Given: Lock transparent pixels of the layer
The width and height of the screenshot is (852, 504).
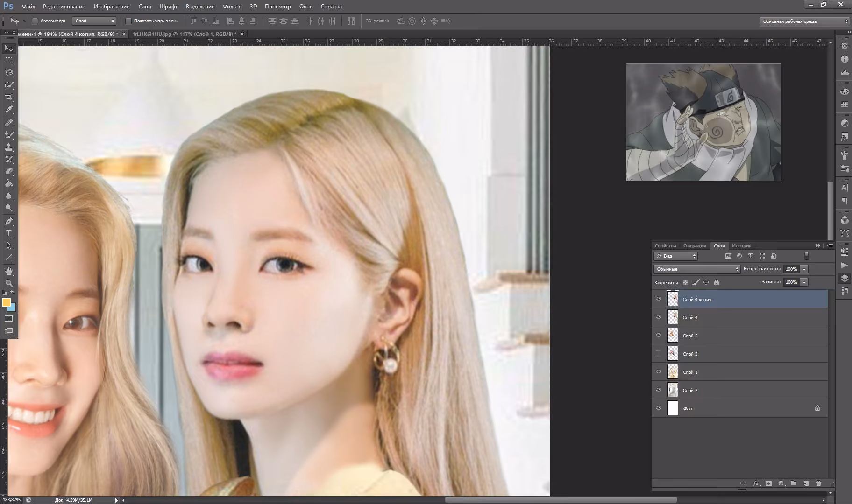Looking at the screenshot, I should pyautogui.click(x=685, y=282).
